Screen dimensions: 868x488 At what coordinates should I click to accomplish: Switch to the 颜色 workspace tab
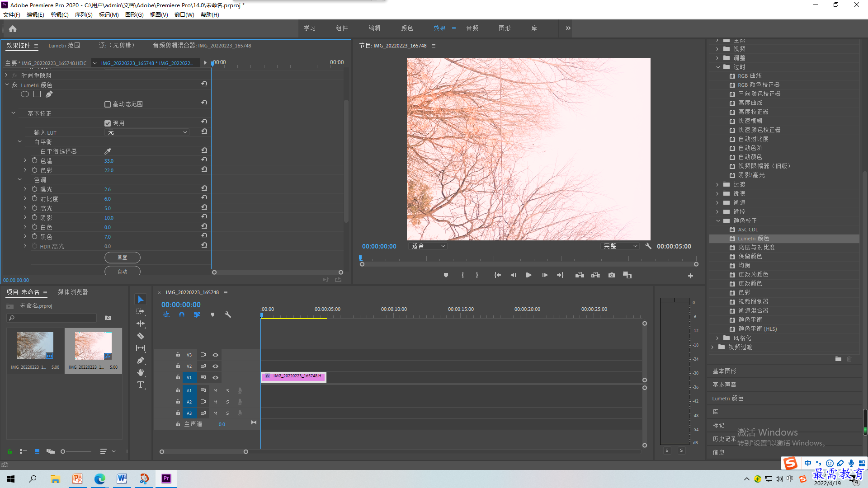407,28
